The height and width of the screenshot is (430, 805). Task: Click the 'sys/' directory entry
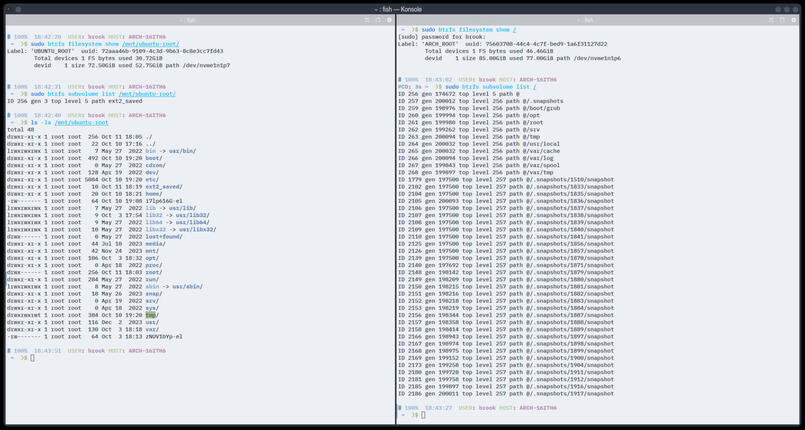click(x=152, y=308)
